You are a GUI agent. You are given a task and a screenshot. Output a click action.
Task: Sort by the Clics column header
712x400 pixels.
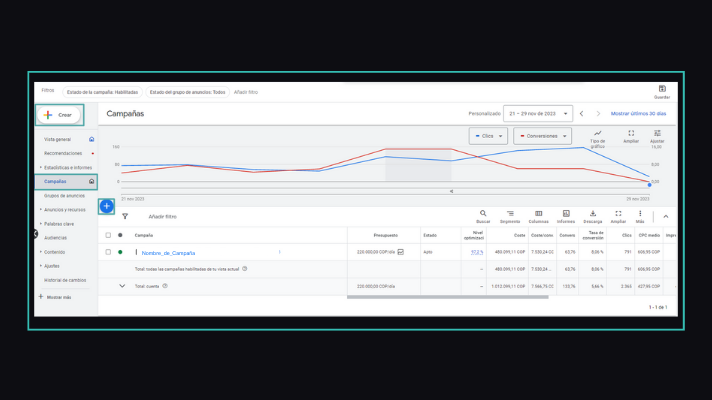[x=627, y=235]
